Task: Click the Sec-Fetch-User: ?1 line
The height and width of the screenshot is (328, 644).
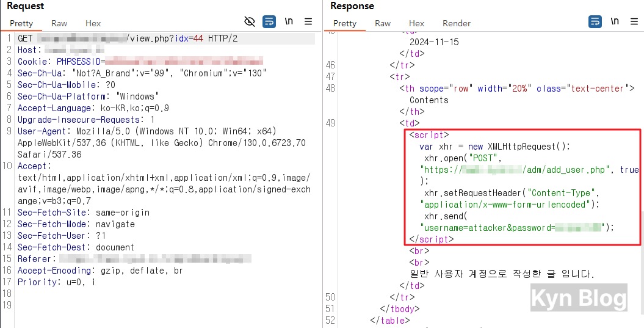Action: (x=62, y=236)
